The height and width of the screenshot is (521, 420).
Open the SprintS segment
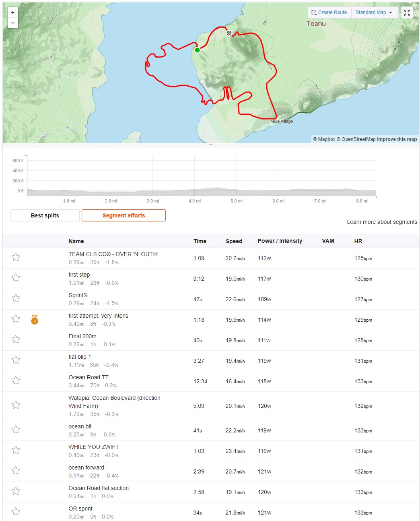[x=78, y=295]
